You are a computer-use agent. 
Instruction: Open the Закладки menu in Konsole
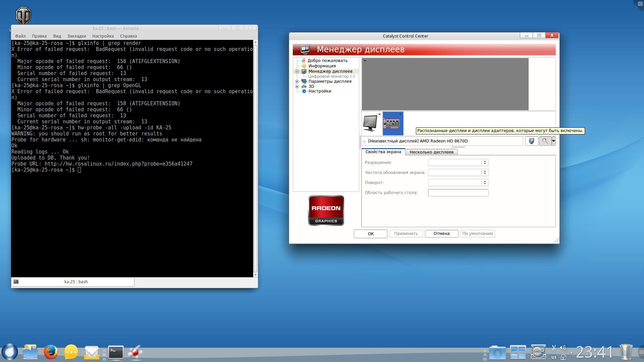[76, 36]
